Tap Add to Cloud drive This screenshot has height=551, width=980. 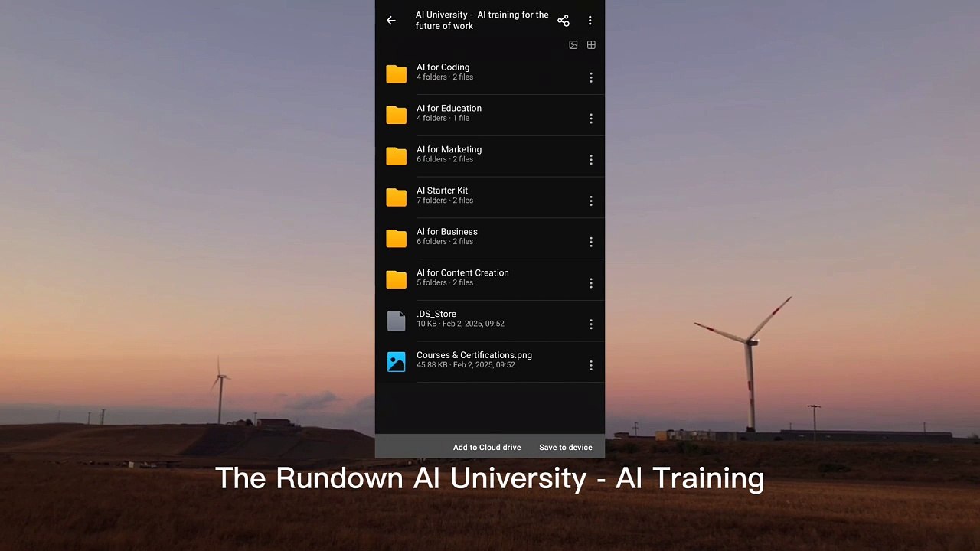pos(487,448)
